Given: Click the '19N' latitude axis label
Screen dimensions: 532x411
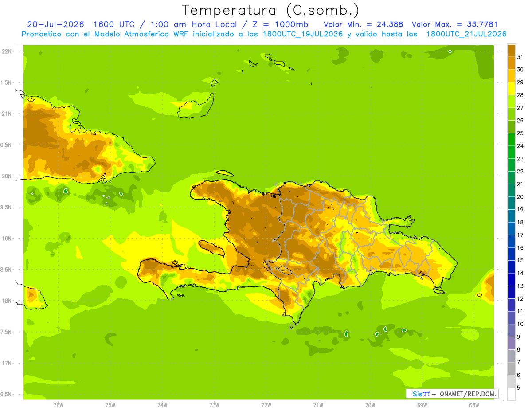Looking at the screenshot, I should (x=7, y=239).
